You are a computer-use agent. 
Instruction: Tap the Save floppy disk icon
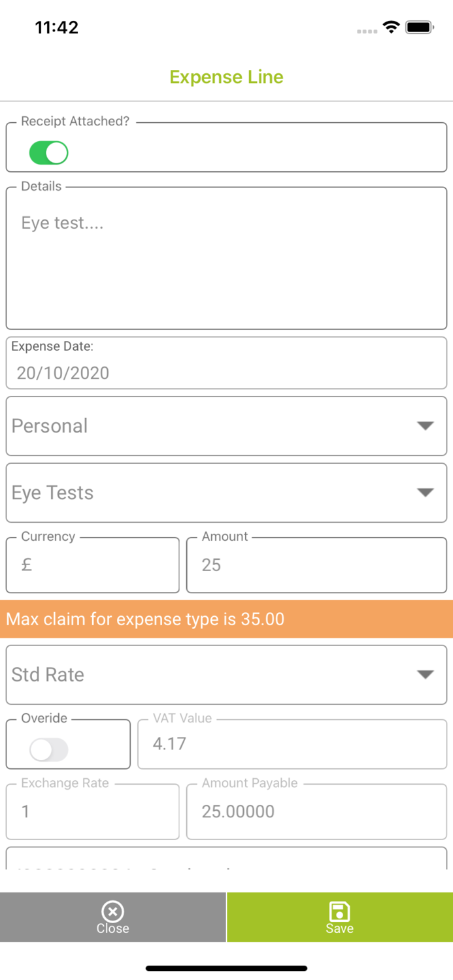click(339, 911)
